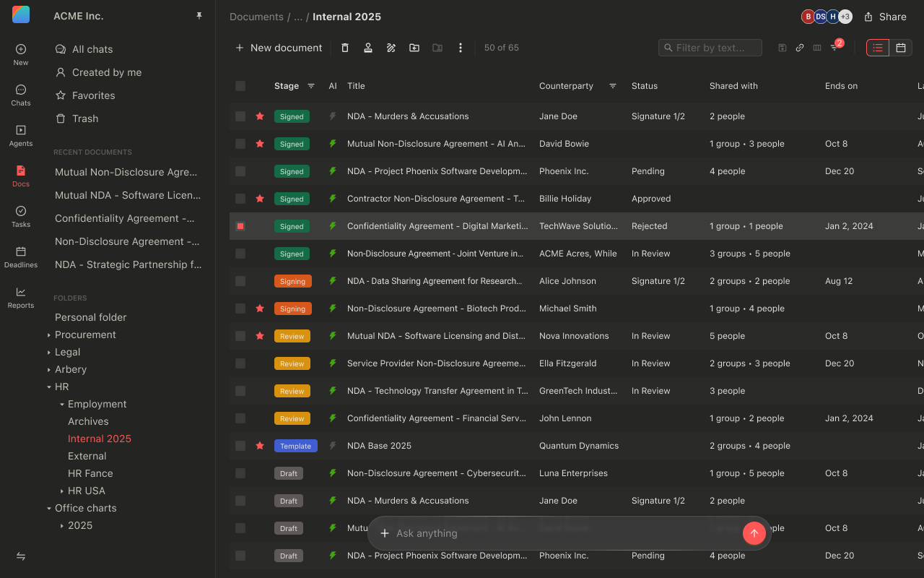
Task: Collapse the Employment folder
Action: pyautogui.click(x=62, y=404)
